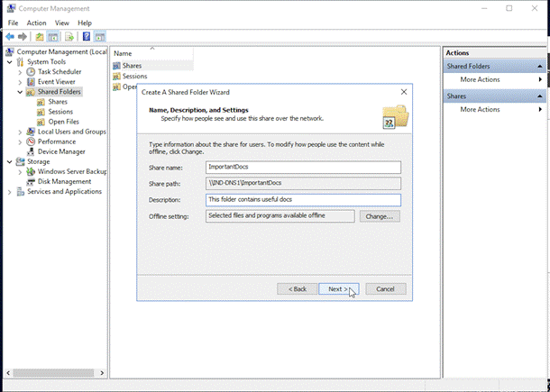Toggle Show/Hide Console Tree toolbar icon
This screenshot has width=550, height=392.
pos(53,36)
